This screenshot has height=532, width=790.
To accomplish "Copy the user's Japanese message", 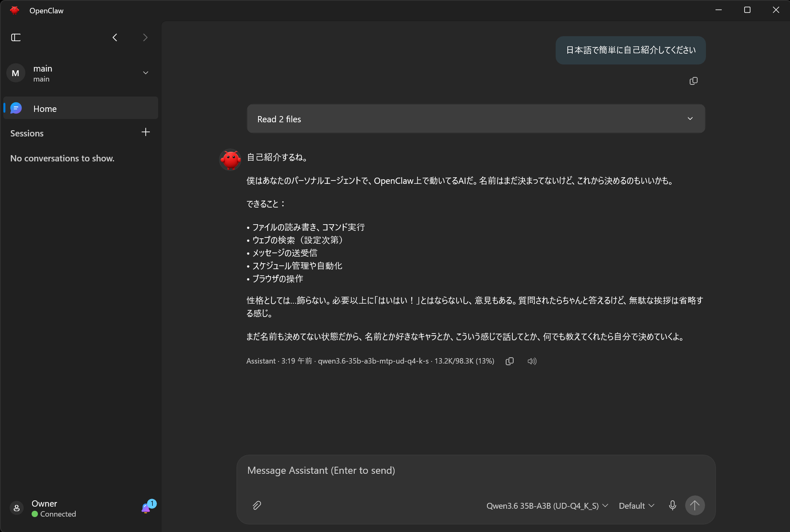I will (693, 81).
